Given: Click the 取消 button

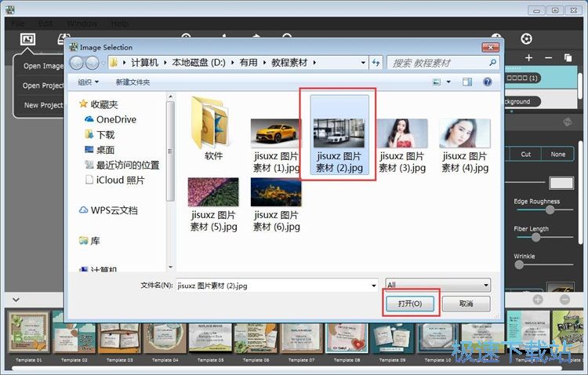Looking at the screenshot, I should coord(466,304).
